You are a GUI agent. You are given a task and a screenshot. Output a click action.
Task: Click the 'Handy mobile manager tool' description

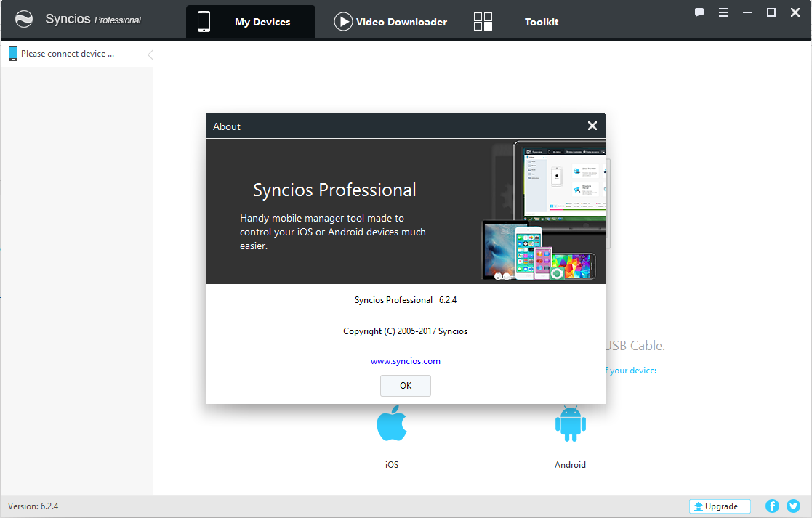tap(333, 232)
